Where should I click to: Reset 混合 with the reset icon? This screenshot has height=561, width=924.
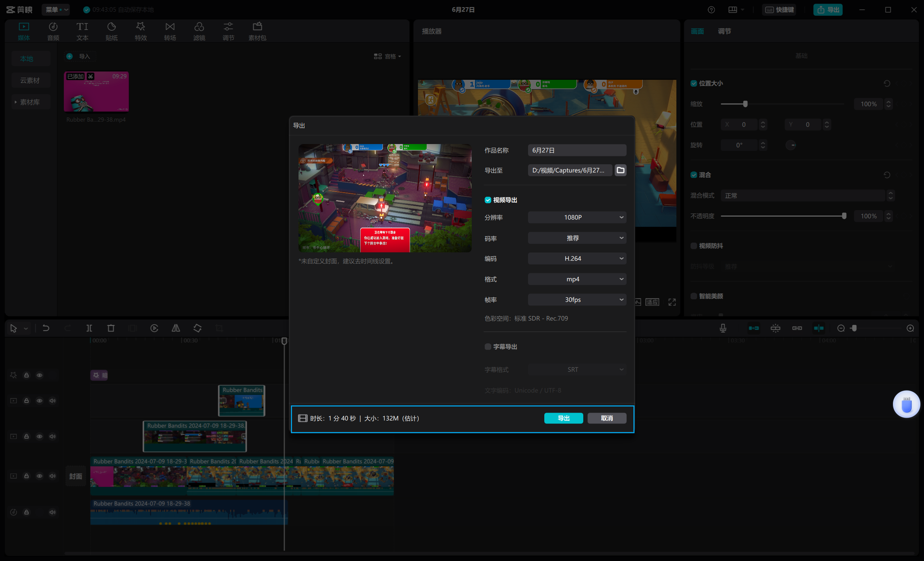click(887, 175)
